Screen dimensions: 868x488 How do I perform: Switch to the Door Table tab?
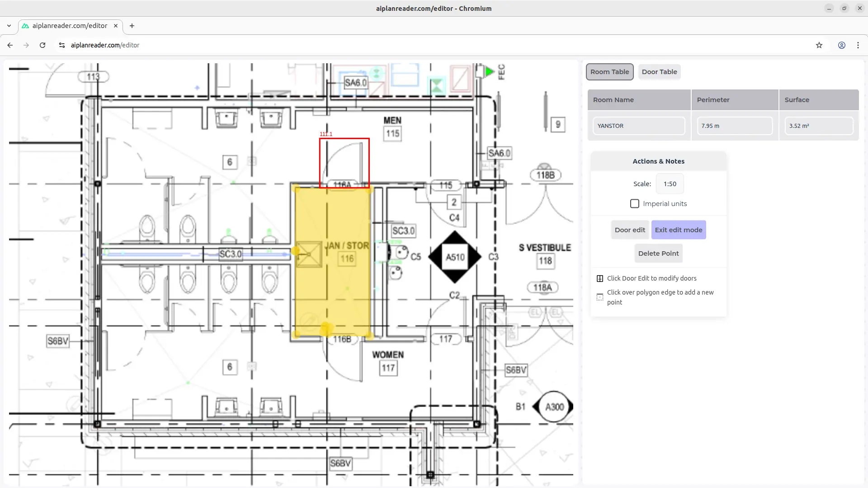click(659, 72)
